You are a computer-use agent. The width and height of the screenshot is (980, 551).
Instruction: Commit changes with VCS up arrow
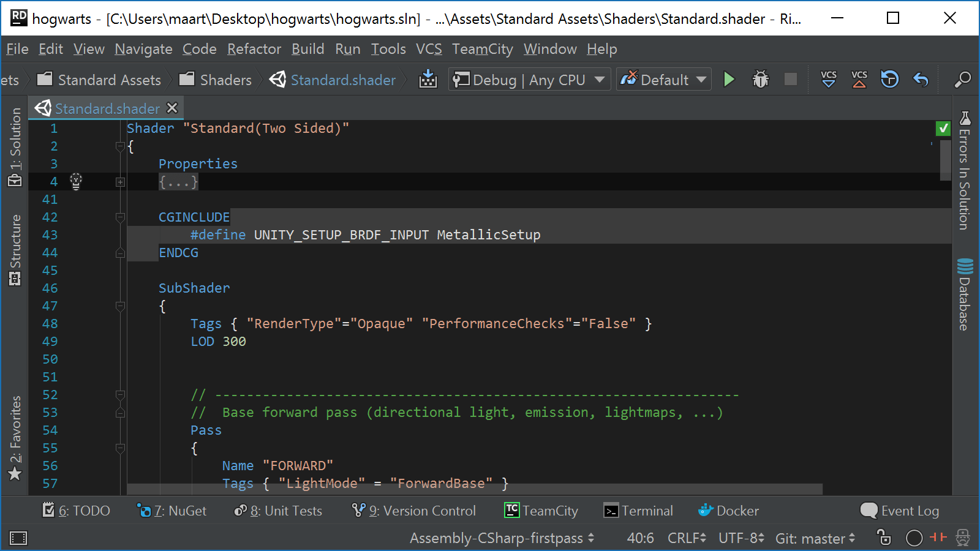coord(859,80)
